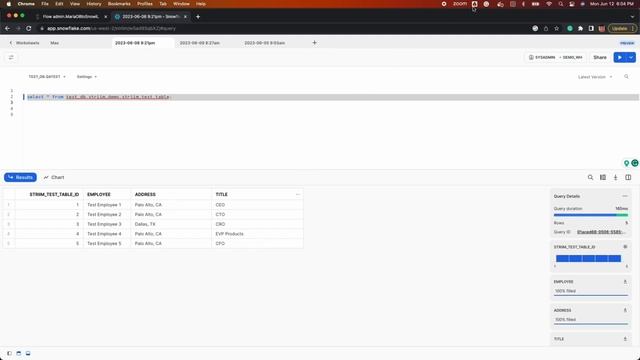Switch to the 2023-06-09 8:27am worksheet tab
Viewport: 640px width, 360px height.
coord(200,43)
